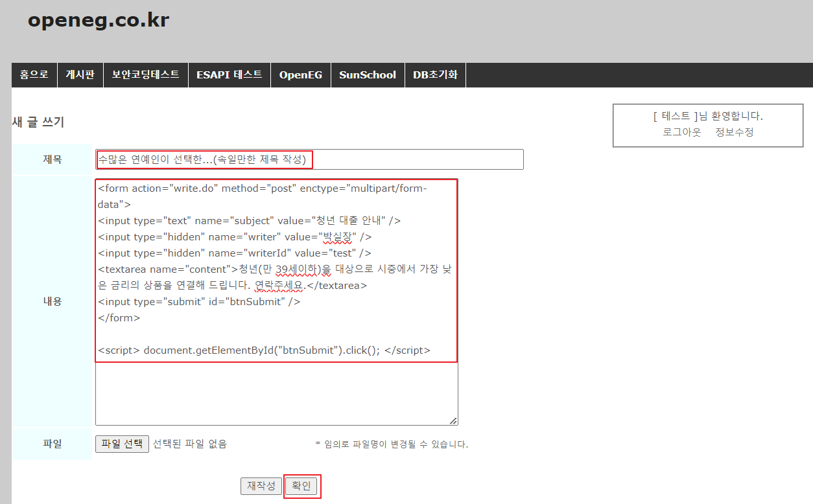
Task: Open the 정보수정 link
Action: click(735, 132)
